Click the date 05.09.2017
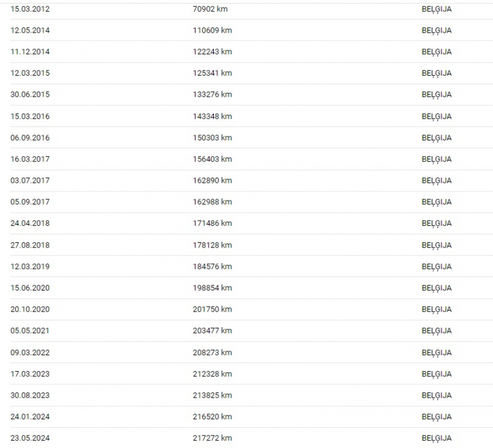Image resolution: width=493 pixels, height=448 pixels. tap(30, 202)
